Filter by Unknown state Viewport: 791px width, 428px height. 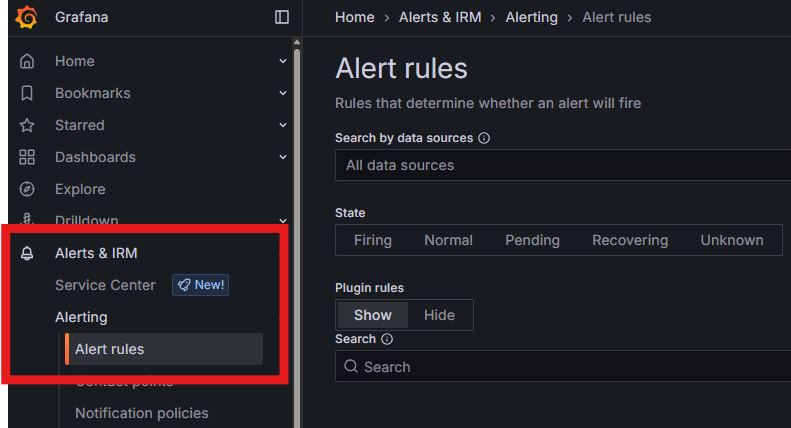pyautogui.click(x=732, y=240)
